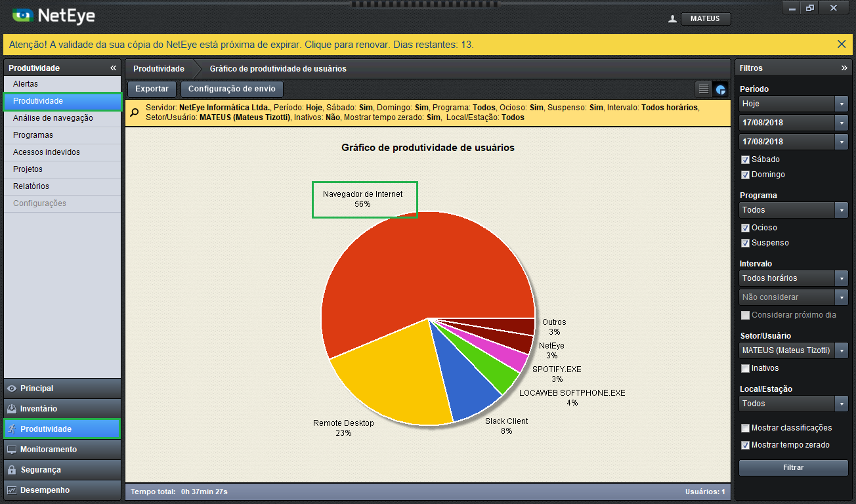
Task: Close the yellow expiration warning banner
Action: pos(841,44)
